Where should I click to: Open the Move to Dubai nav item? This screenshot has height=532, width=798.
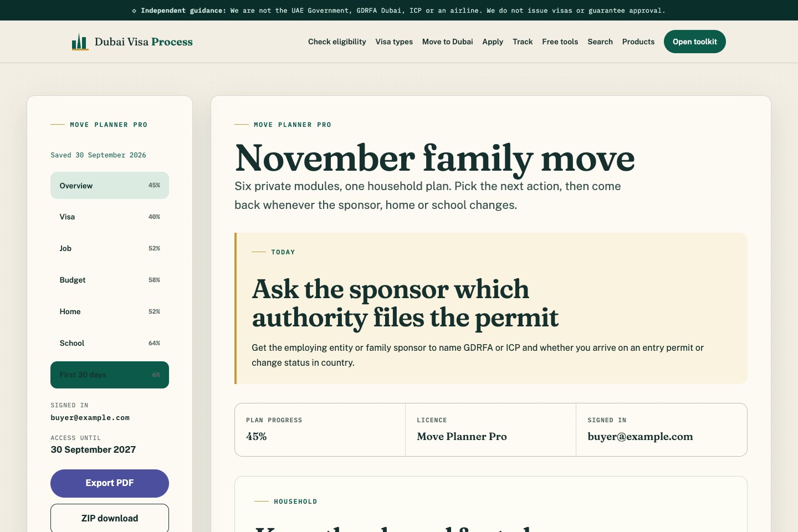[x=448, y=42]
